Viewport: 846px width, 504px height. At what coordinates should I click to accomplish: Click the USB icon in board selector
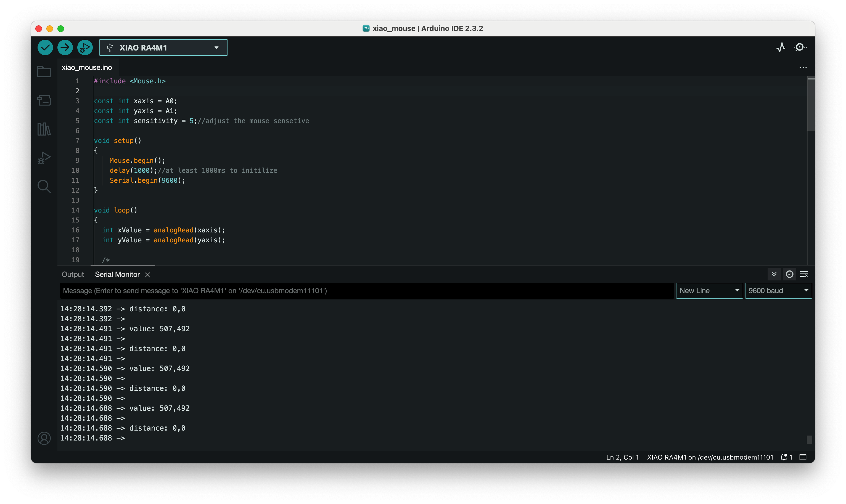(110, 47)
